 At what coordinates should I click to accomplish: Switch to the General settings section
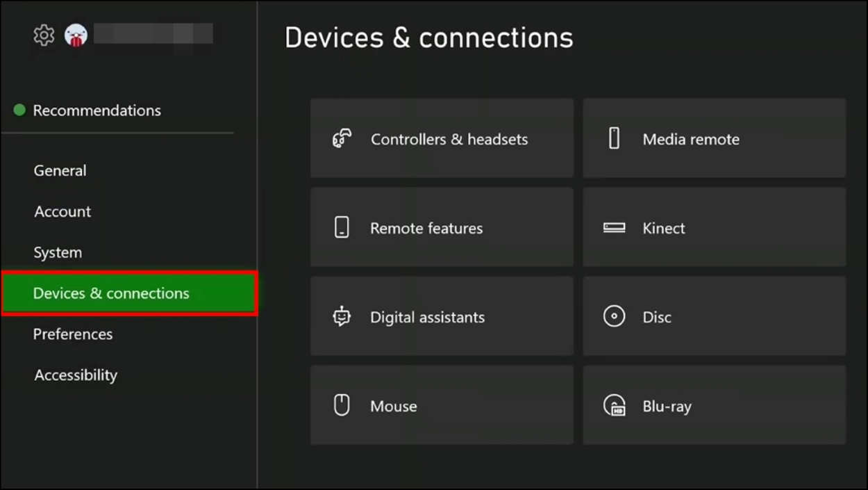point(60,170)
